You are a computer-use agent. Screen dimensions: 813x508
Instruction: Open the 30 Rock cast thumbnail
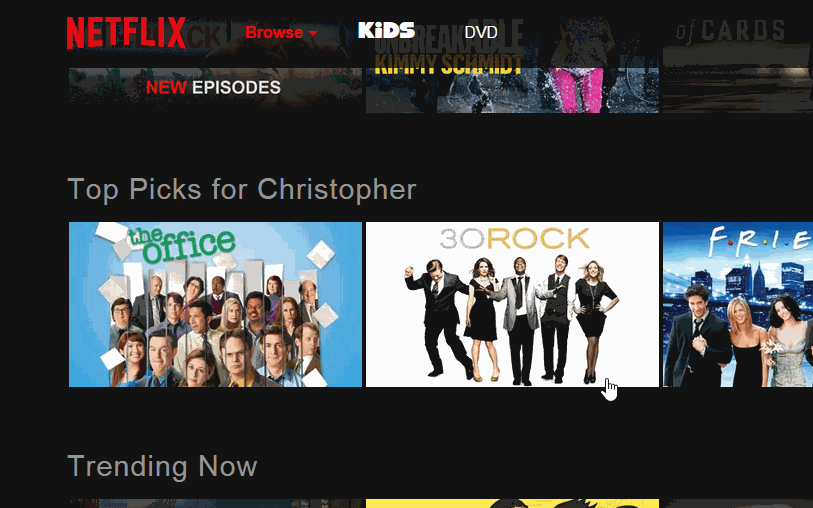click(x=512, y=304)
